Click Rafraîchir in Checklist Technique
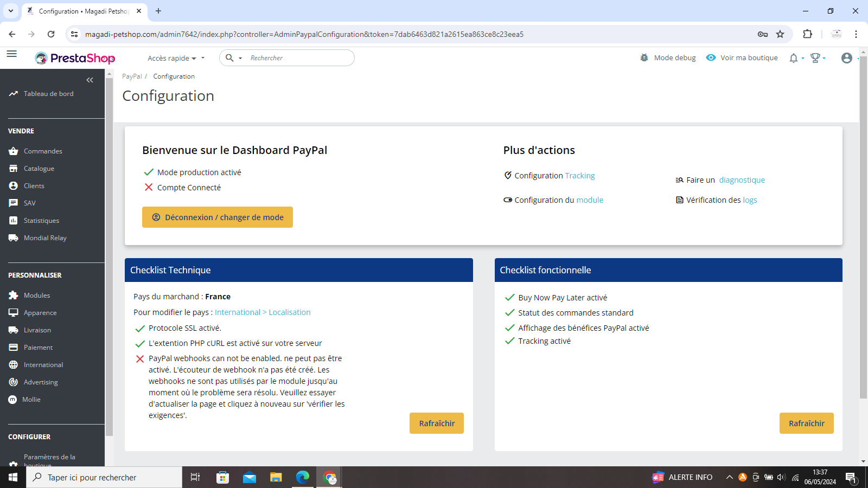 pos(437,423)
